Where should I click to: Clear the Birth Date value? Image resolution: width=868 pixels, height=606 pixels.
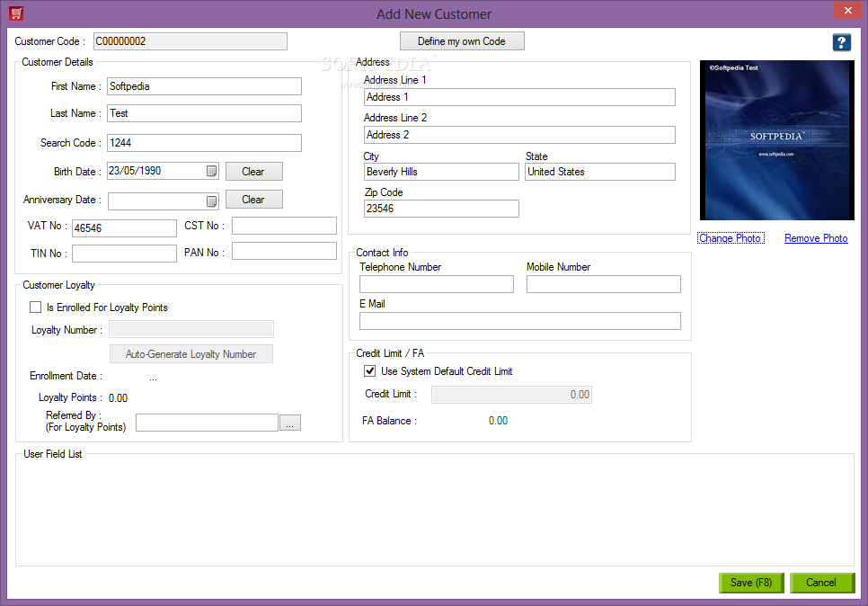tap(253, 171)
